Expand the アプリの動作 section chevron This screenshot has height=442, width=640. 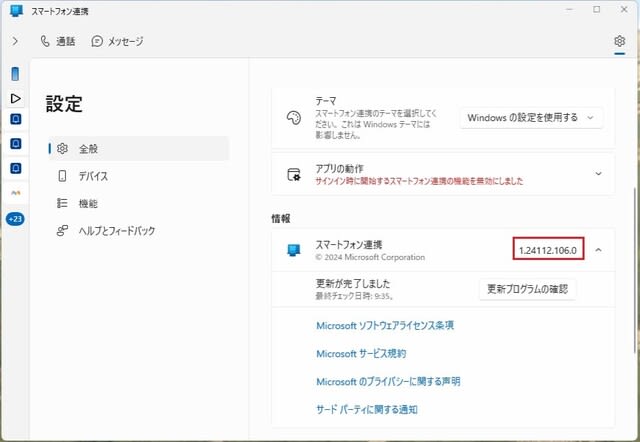(x=598, y=174)
